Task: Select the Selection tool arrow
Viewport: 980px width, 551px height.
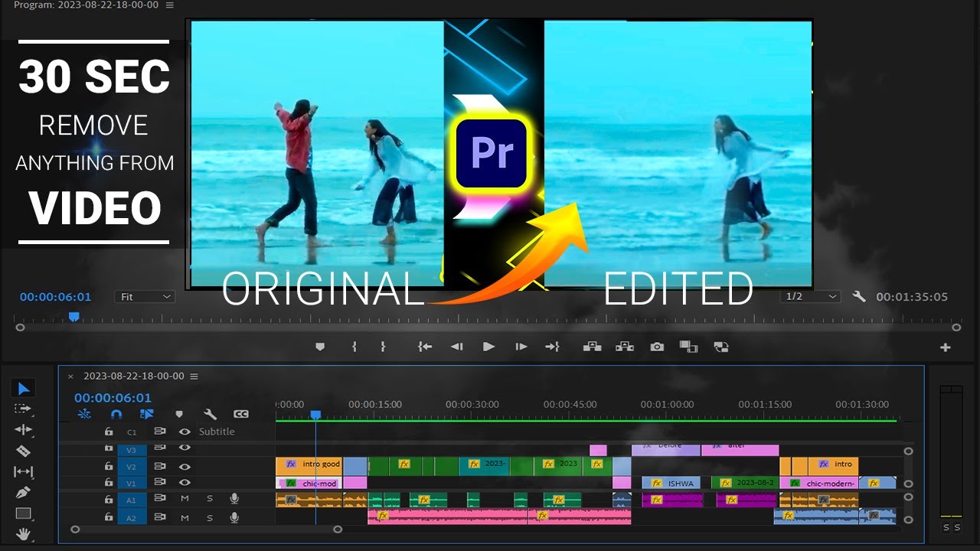Action: [23, 389]
